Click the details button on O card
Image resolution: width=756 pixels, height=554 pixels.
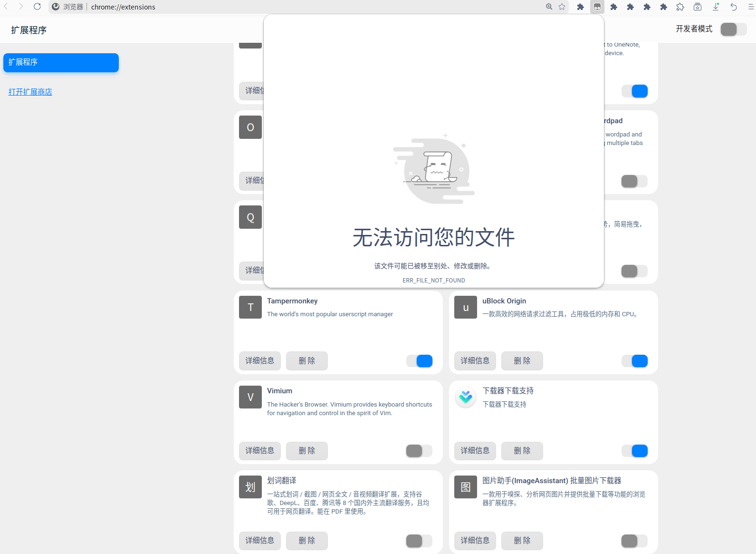(251, 181)
